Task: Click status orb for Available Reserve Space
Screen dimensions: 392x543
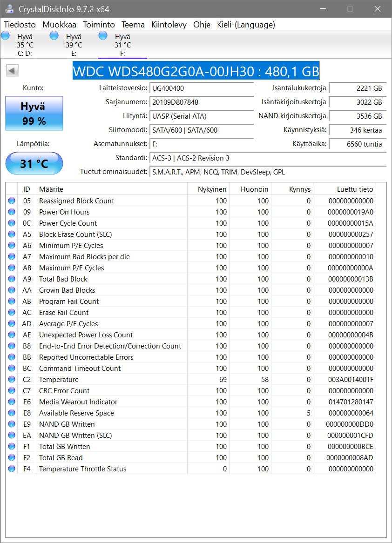Action: coord(12,413)
